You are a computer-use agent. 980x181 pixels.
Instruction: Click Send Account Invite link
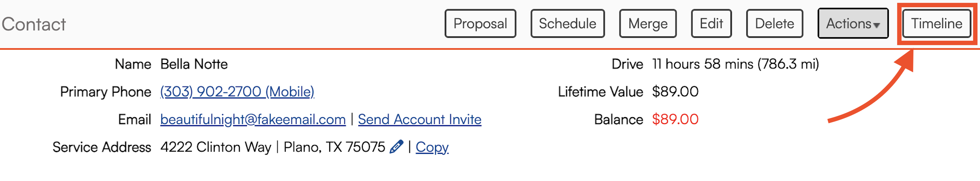tap(419, 119)
